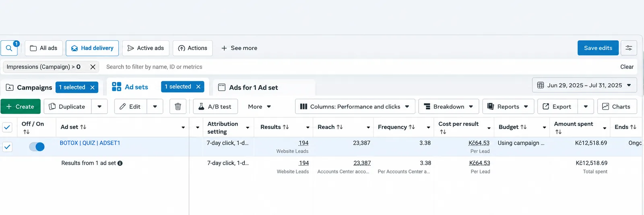Open Frequency column options arrow

click(x=429, y=127)
